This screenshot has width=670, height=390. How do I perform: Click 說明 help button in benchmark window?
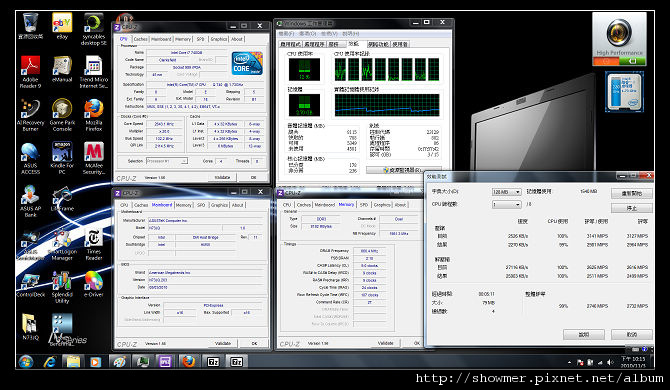point(584,334)
